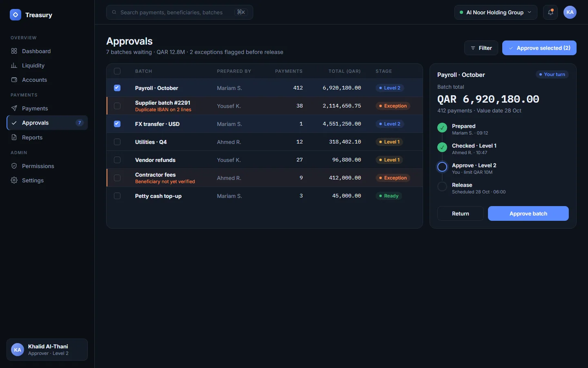Click the Payments paper-plane icon
The height and width of the screenshot is (368, 588).
14,108
